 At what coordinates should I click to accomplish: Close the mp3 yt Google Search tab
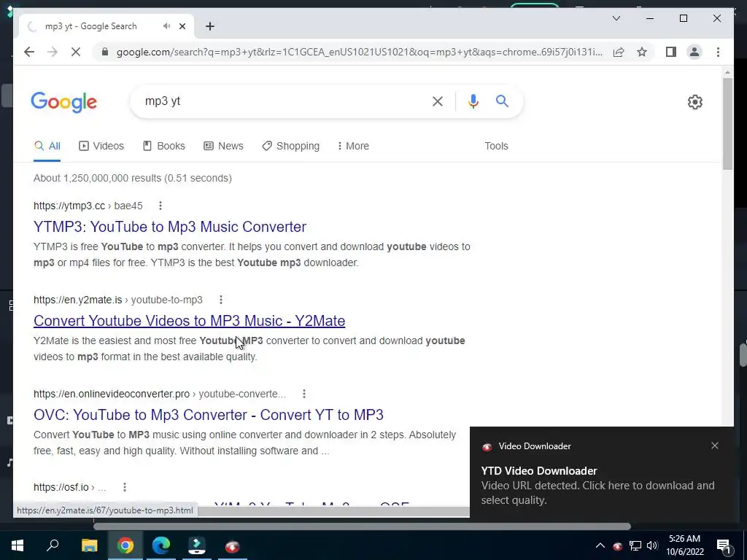point(182,26)
